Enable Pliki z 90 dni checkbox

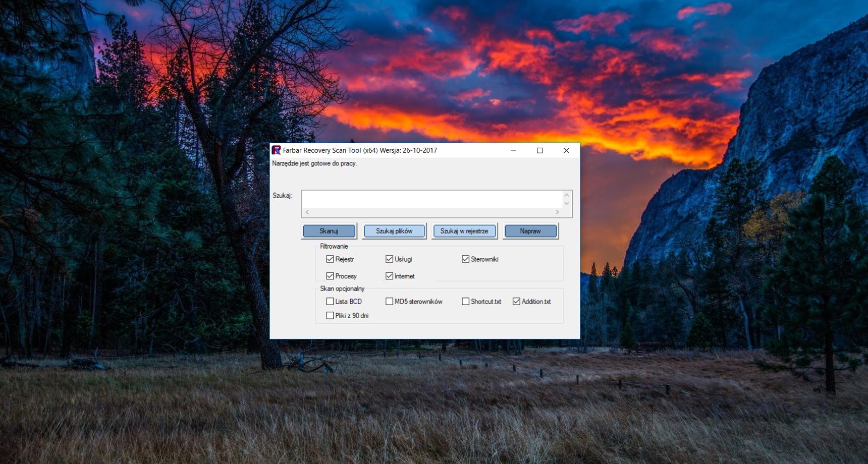[x=330, y=316]
